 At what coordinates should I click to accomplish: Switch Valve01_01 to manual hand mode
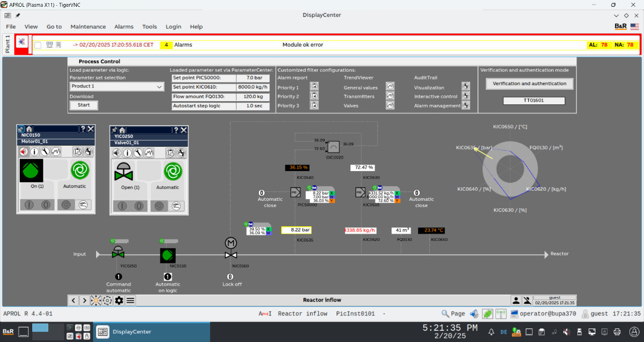[177, 206]
